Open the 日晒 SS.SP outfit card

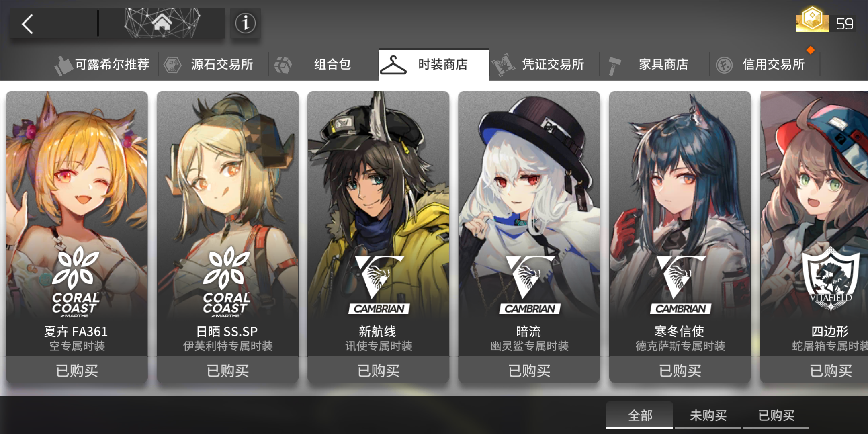click(x=227, y=224)
